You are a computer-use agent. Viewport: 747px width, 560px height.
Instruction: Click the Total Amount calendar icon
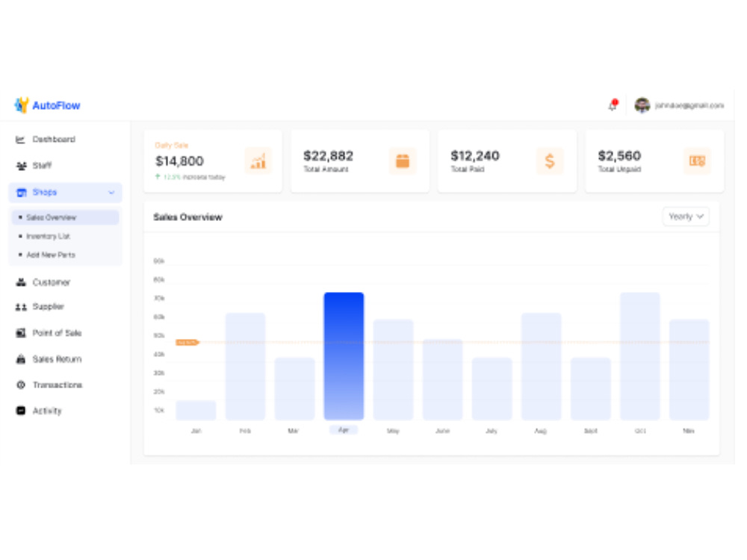click(403, 161)
